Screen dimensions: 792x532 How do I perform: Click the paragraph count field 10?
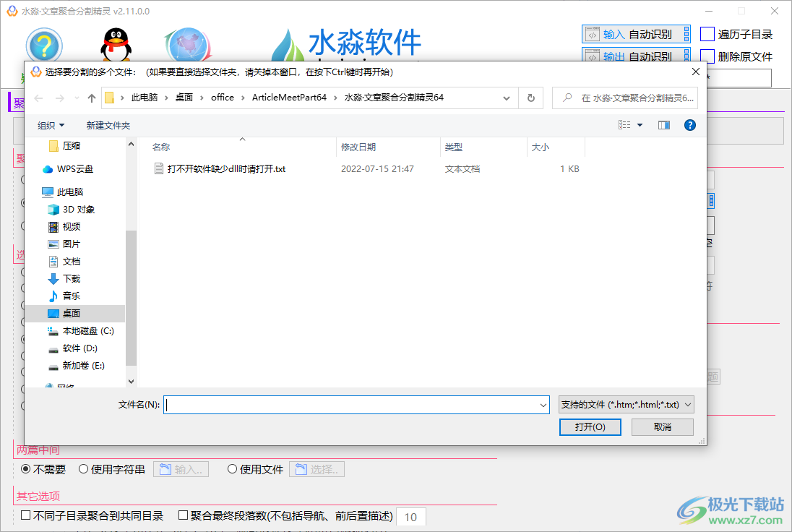(410, 517)
